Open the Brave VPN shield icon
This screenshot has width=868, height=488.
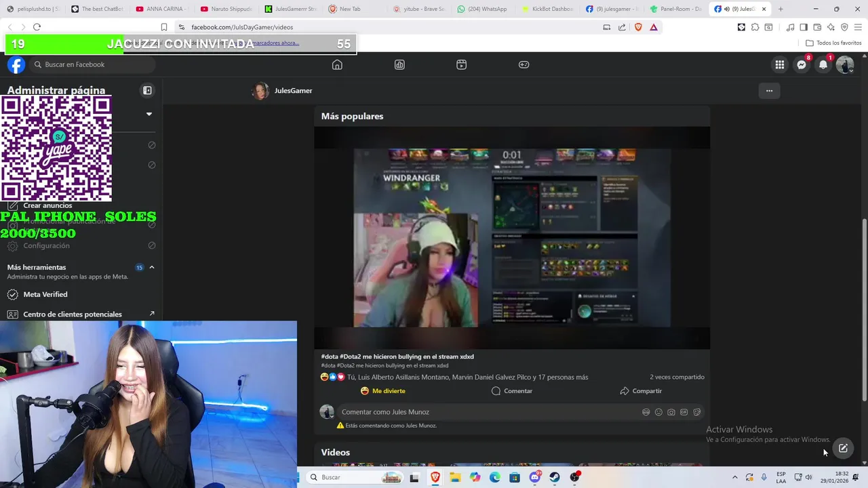tap(844, 27)
